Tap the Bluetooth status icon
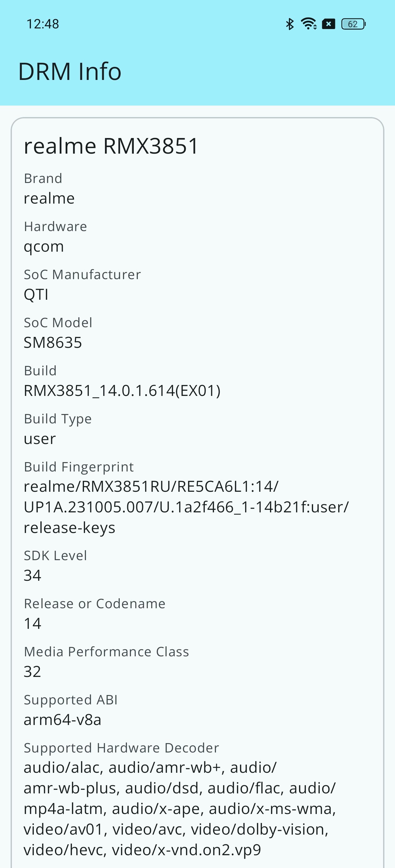 [x=289, y=24]
